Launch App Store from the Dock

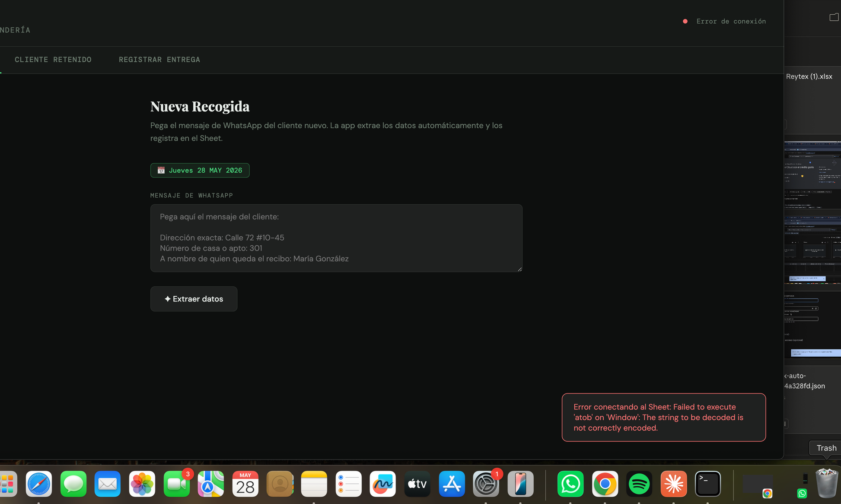coord(452,484)
